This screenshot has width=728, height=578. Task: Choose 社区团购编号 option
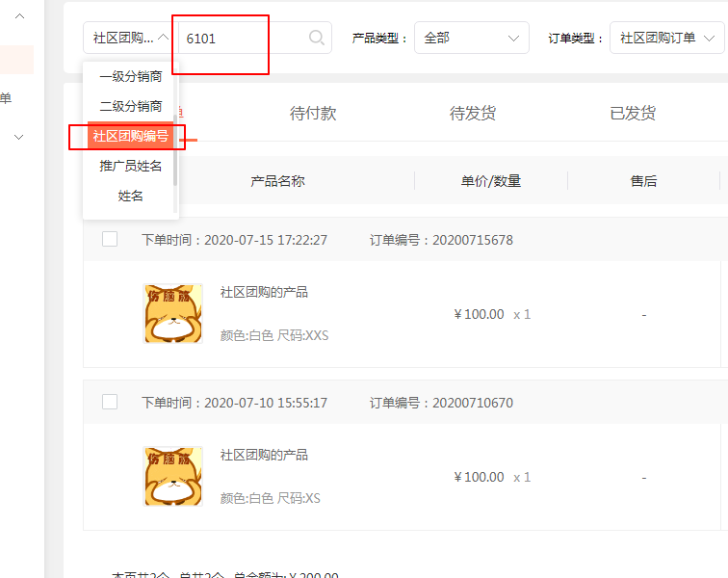pyautogui.click(x=130, y=136)
